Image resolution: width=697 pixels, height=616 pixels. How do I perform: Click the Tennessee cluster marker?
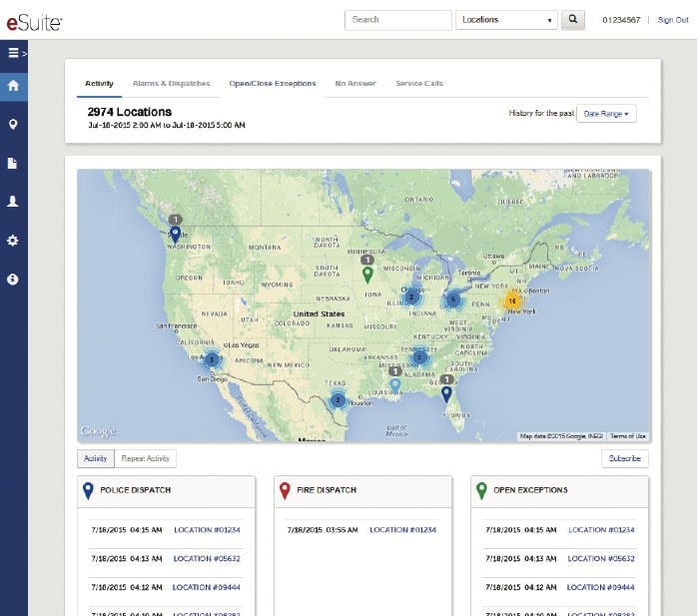tap(419, 357)
